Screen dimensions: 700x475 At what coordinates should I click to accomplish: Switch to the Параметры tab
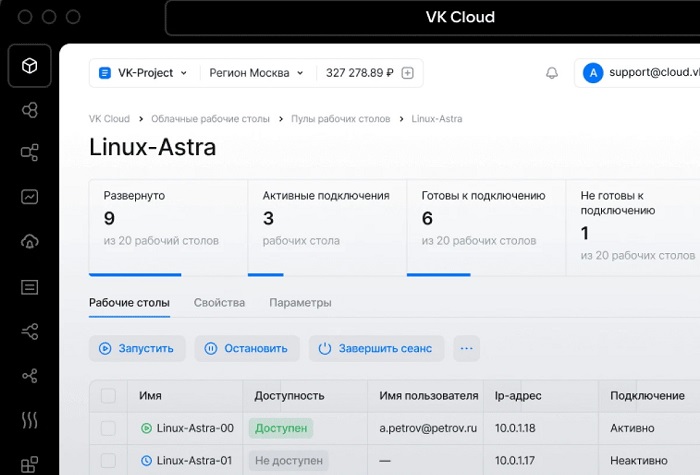coord(300,303)
